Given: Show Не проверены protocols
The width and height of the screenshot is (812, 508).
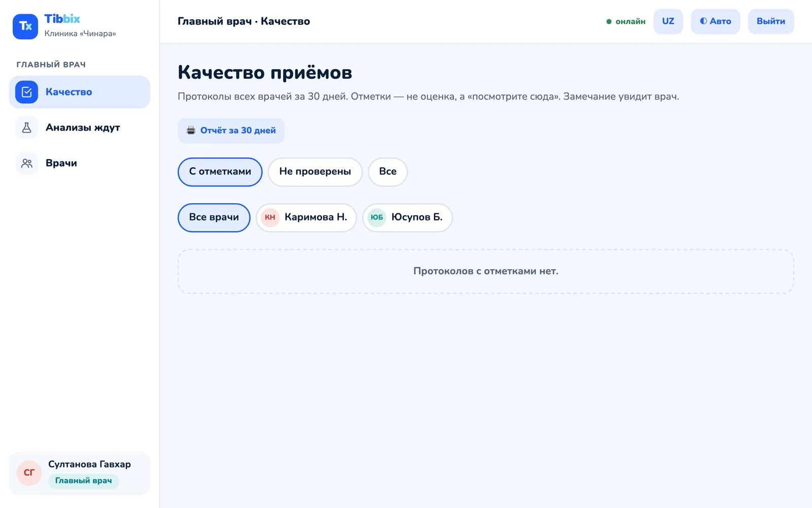Looking at the screenshot, I should pyautogui.click(x=315, y=172).
